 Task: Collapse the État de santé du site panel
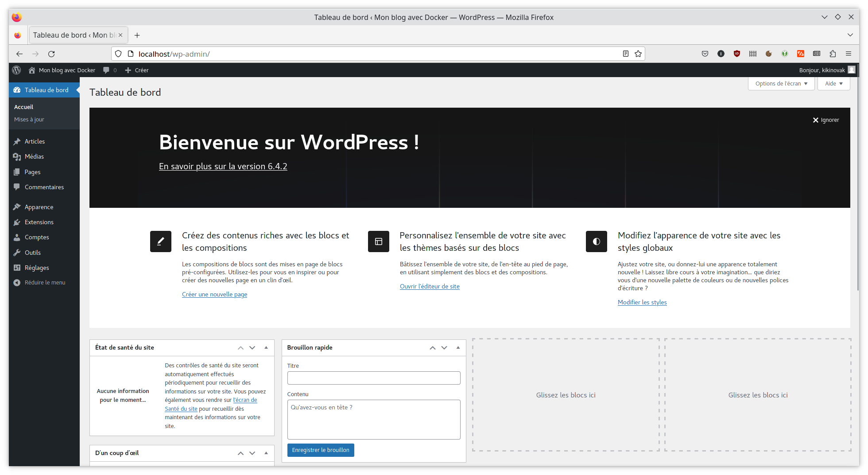point(266,347)
